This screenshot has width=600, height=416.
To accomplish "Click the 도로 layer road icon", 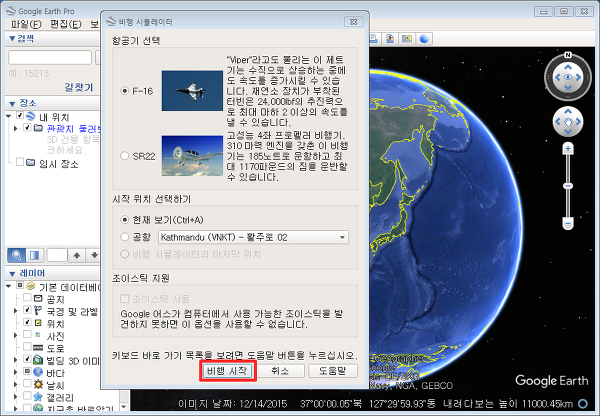I will (x=38, y=347).
